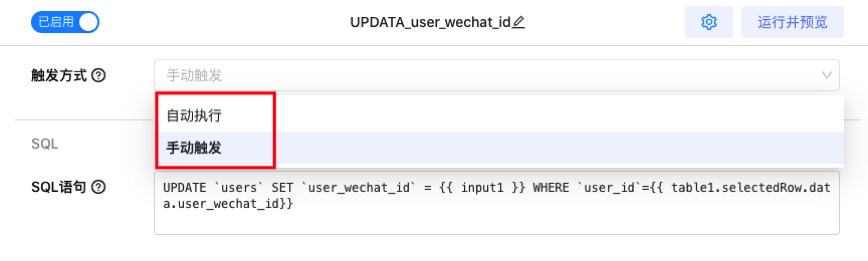This screenshot has height=261, width=868.
Task: Click the UPDATE keyword in SQL editor
Action: 184,188
